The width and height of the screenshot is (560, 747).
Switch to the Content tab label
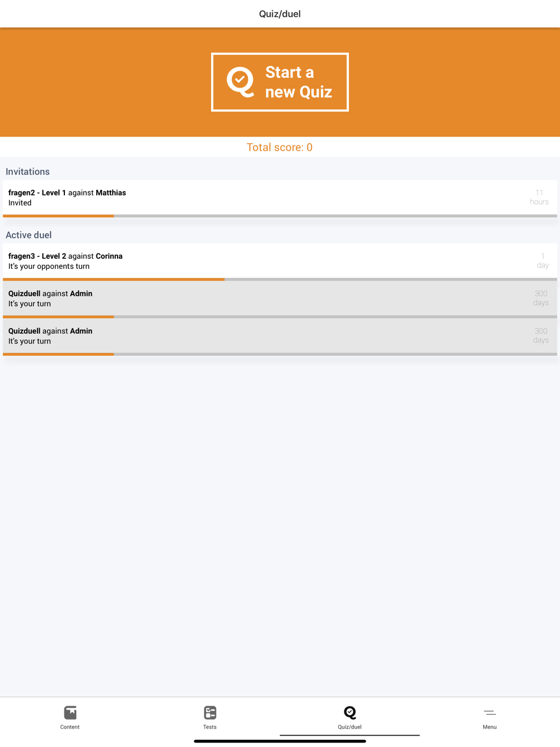point(70,727)
